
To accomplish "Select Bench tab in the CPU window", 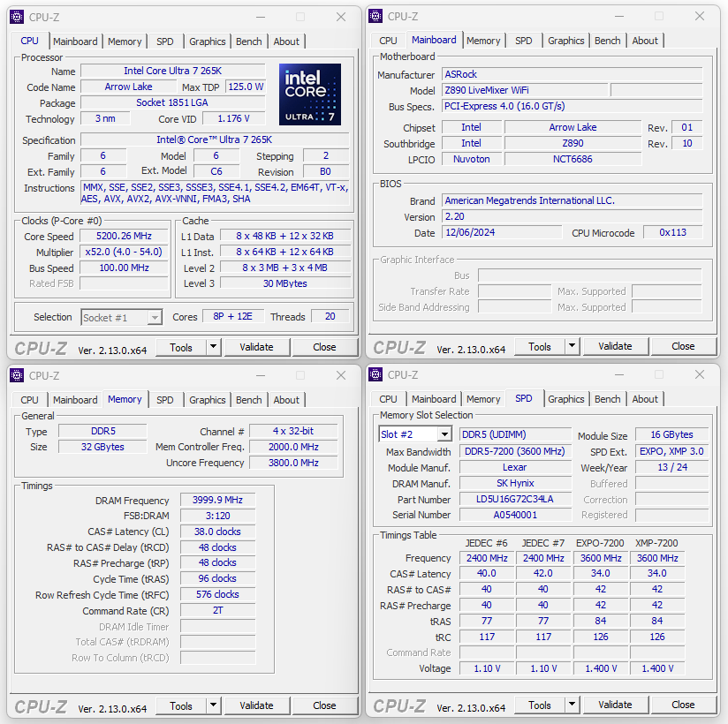I will point(249,41).
